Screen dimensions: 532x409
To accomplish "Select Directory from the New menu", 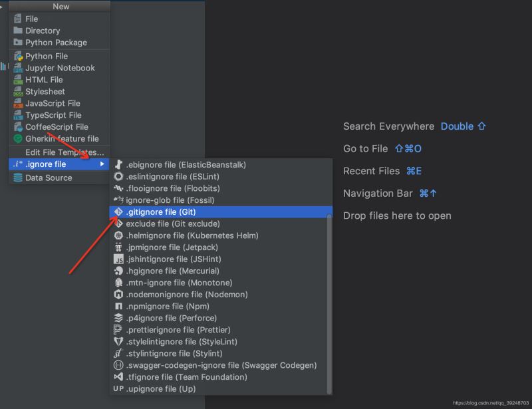I will click(43, 31).
